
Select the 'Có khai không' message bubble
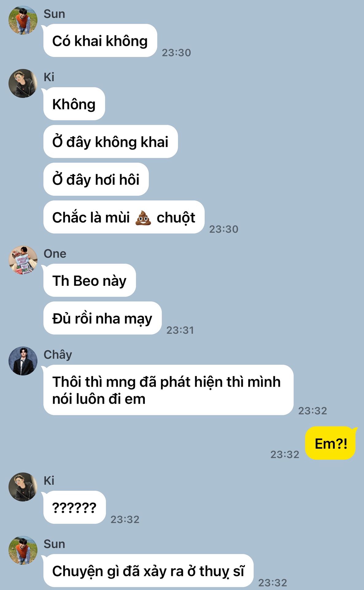(x=100, y=41)
